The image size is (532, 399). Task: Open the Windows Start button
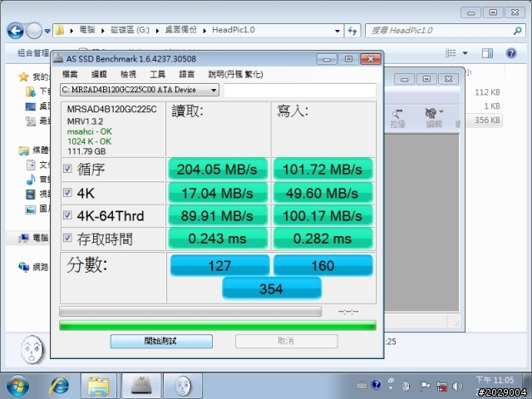coord(17,386)
